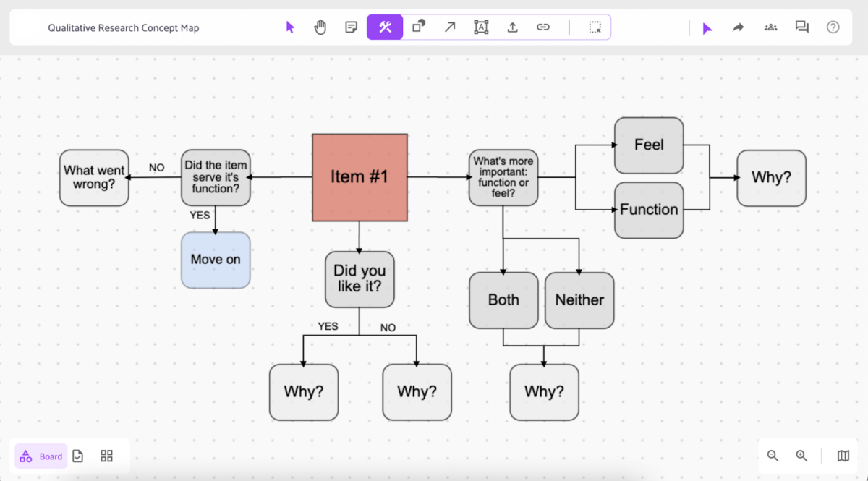
Task: Choose the text box tool
Action: tap(480, 27)
